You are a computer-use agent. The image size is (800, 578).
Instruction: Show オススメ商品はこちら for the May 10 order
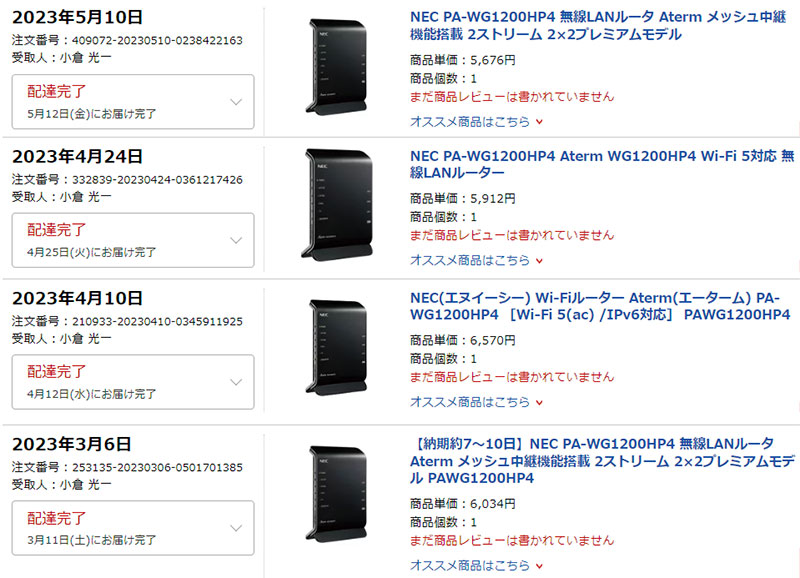(477, 122)
